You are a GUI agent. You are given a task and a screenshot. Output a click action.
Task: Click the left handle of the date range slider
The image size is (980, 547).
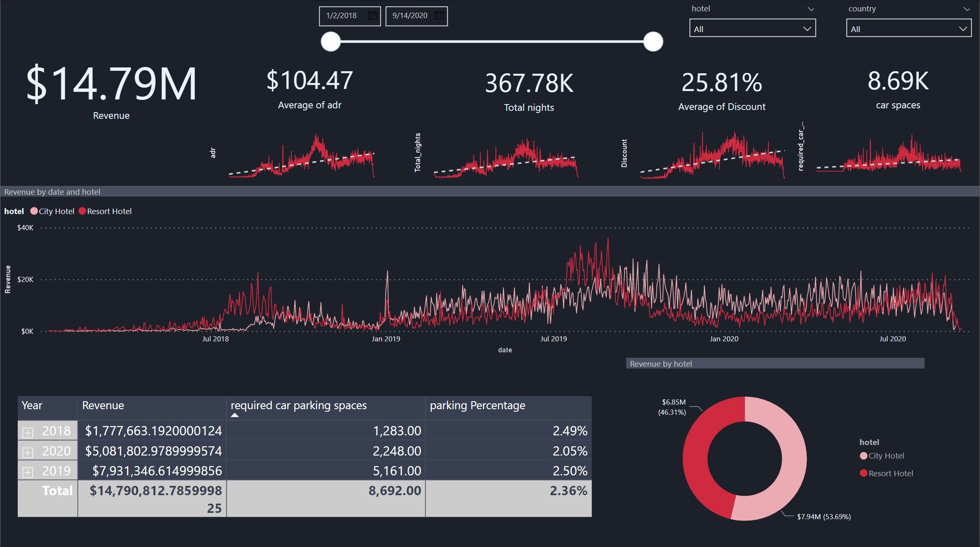[x=331, y=41]
